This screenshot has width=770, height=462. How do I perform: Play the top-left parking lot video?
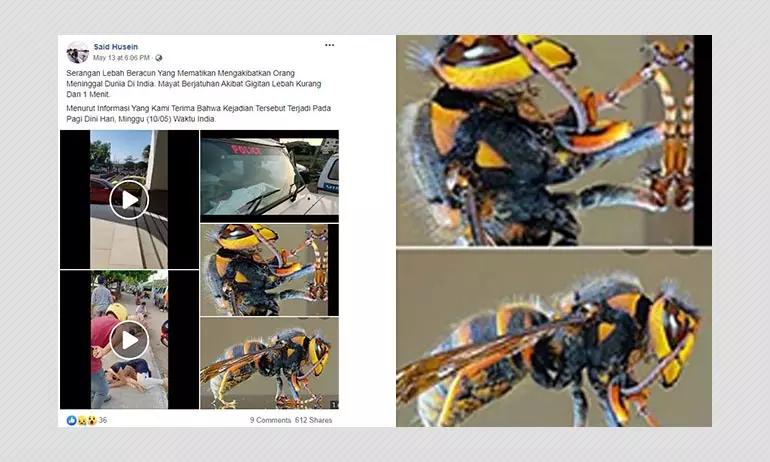point(129,199)
